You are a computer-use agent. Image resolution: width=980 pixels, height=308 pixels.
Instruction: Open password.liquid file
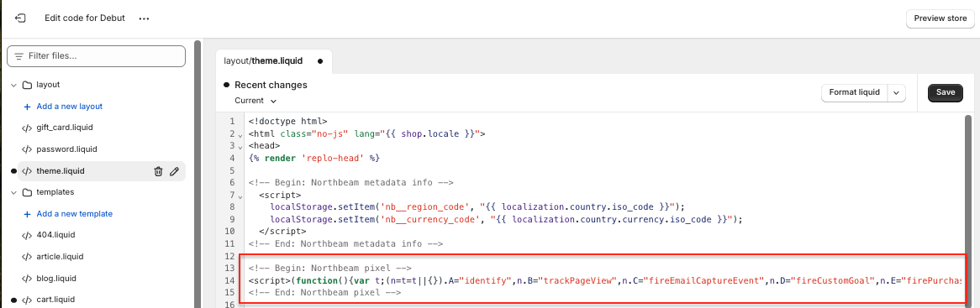tap(67, 149)
